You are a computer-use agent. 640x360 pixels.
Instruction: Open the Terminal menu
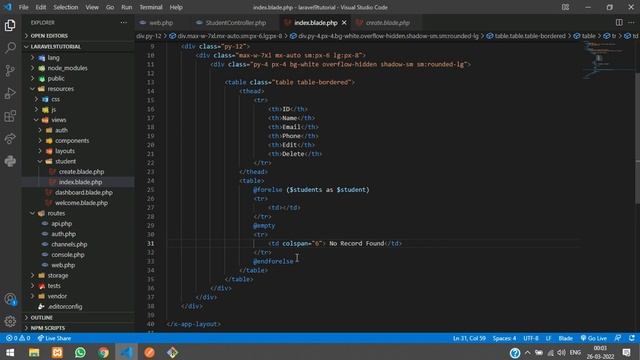coord(151,7)
